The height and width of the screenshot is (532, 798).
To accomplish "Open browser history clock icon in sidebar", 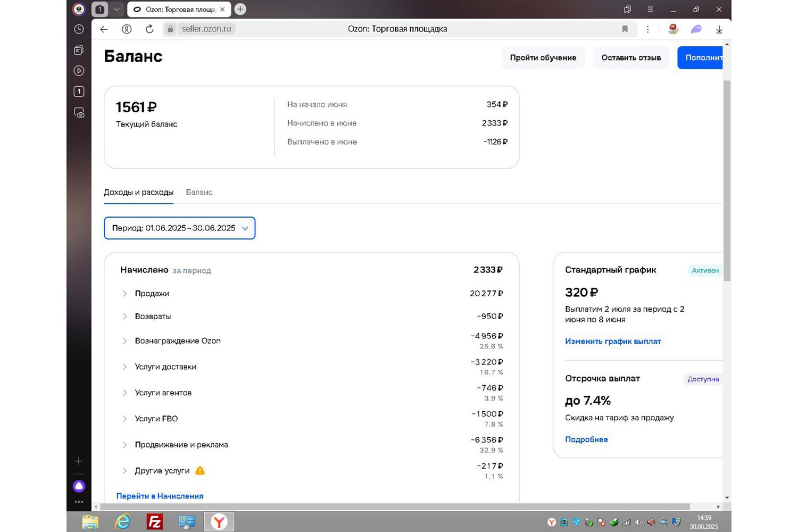I will 79,29.
